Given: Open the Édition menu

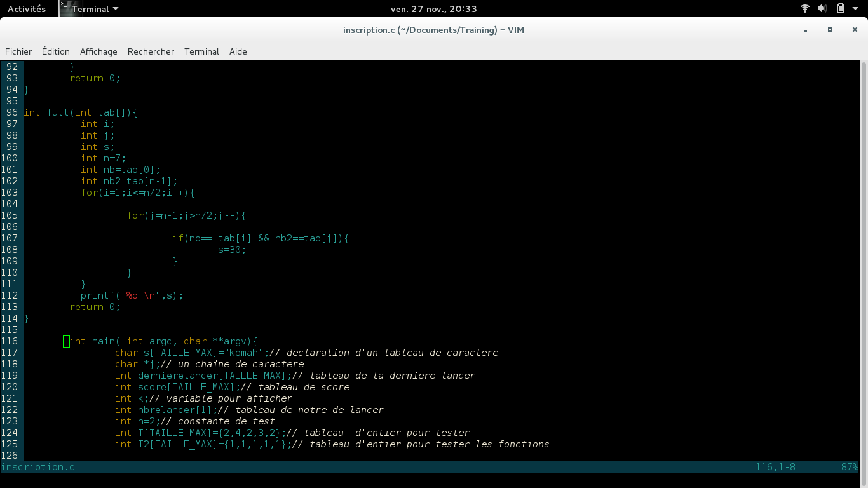Looking at the screenshot, I should pyautogui.click(x=56, y=51).
